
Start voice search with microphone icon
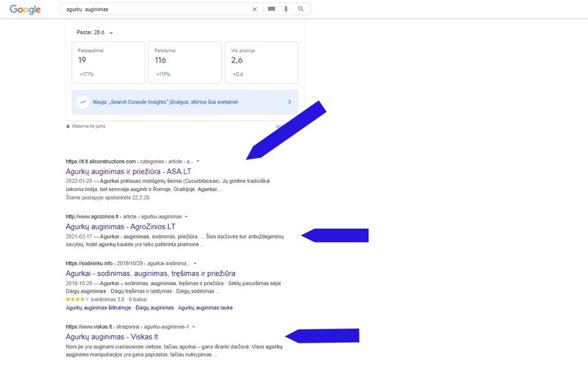(286, 9)
